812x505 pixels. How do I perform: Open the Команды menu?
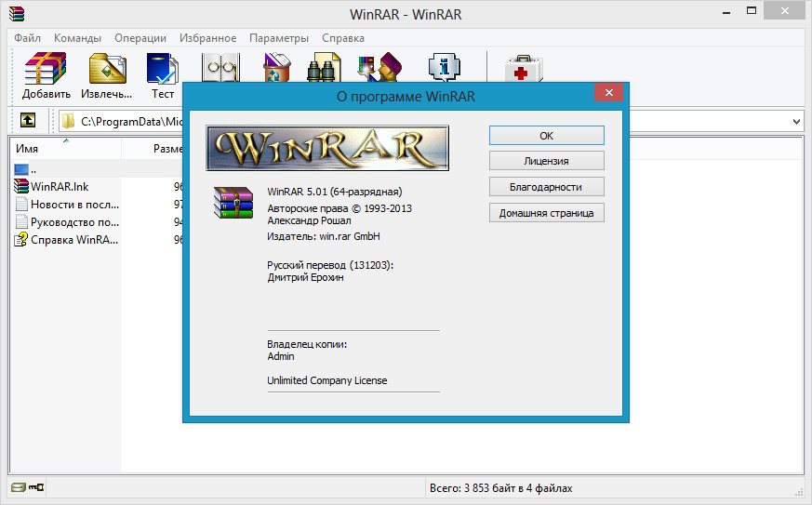(77, 38)
